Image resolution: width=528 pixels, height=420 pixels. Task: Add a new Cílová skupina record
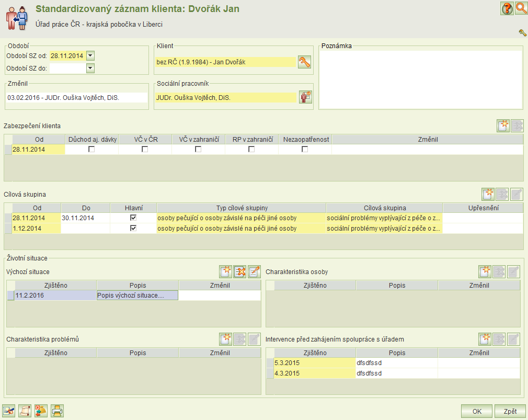pyautogui.click(x=488, y=194)
